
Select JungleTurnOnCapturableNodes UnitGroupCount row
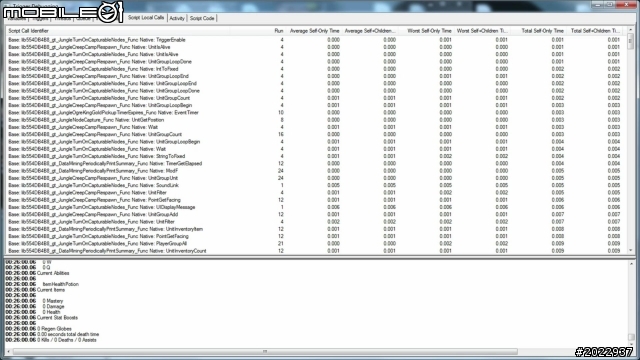coord(314,98)
